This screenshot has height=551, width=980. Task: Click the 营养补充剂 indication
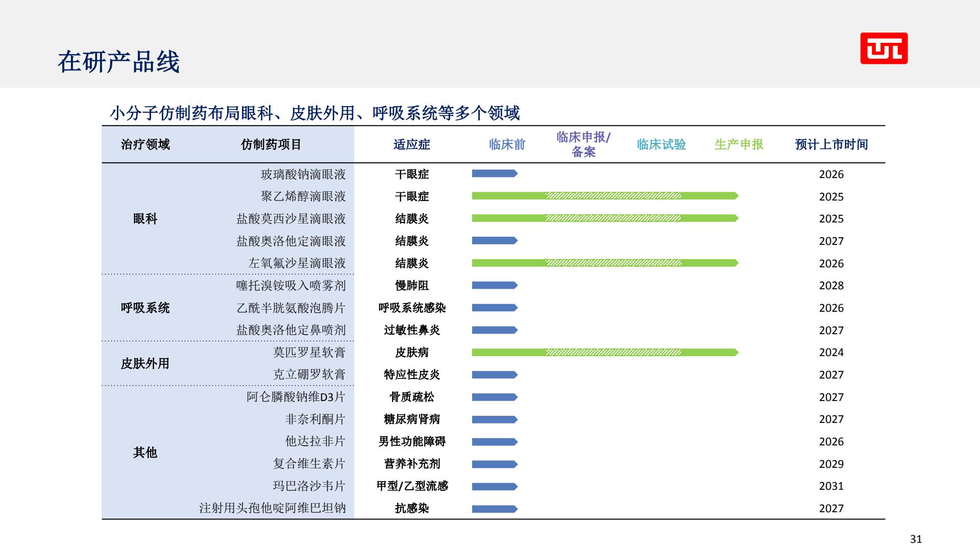coord(412,464)
